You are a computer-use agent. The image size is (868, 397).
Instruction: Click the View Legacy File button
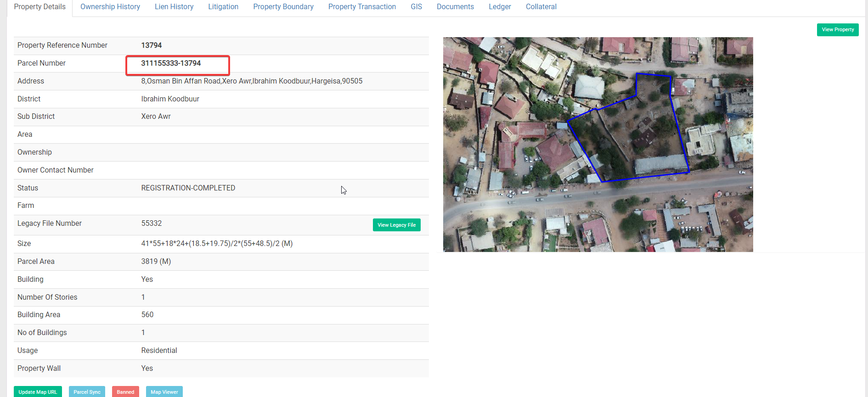(397, 225)
